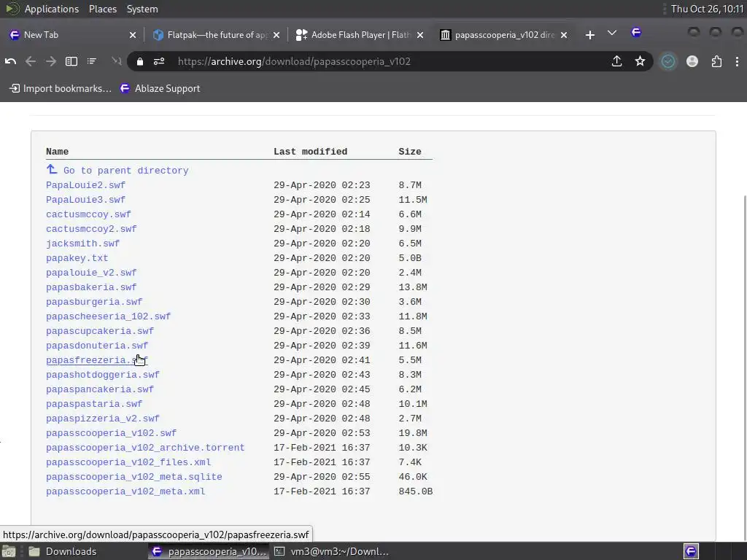Image resolution: width=747 pixels, height=560 pixels.
Task: Click the Ablaze logo next to tab strip
Action: (x=636, y=33)
